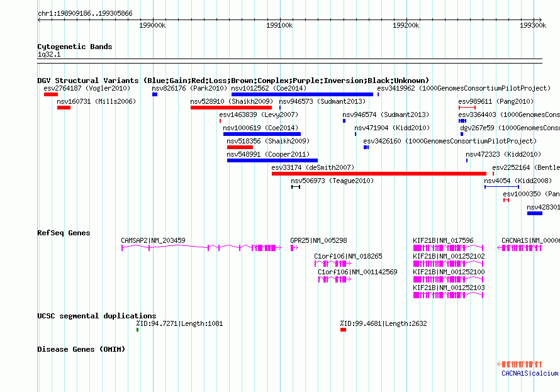Open the nsv548991 (Cooper2011) gain bar

(272, 160)
